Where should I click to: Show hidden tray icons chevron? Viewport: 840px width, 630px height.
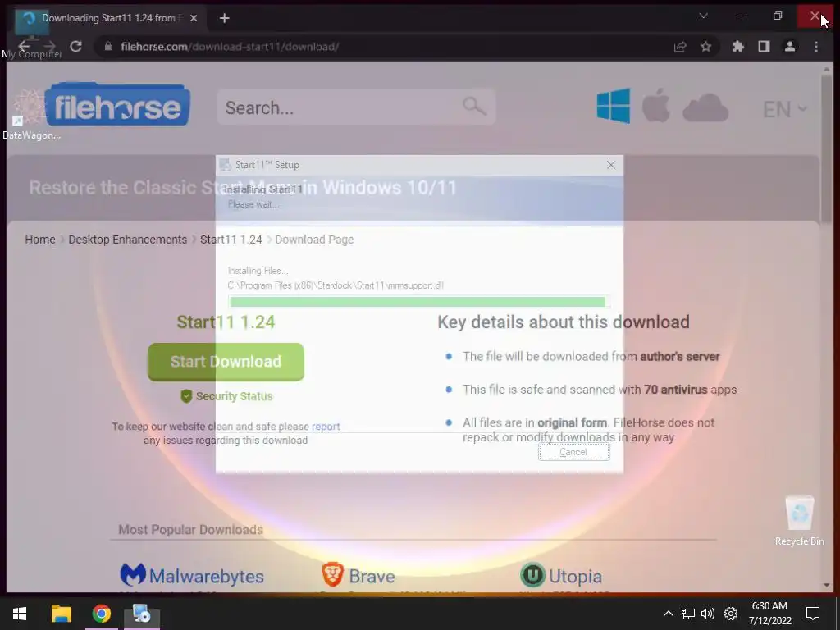click(x=668, y=614)
